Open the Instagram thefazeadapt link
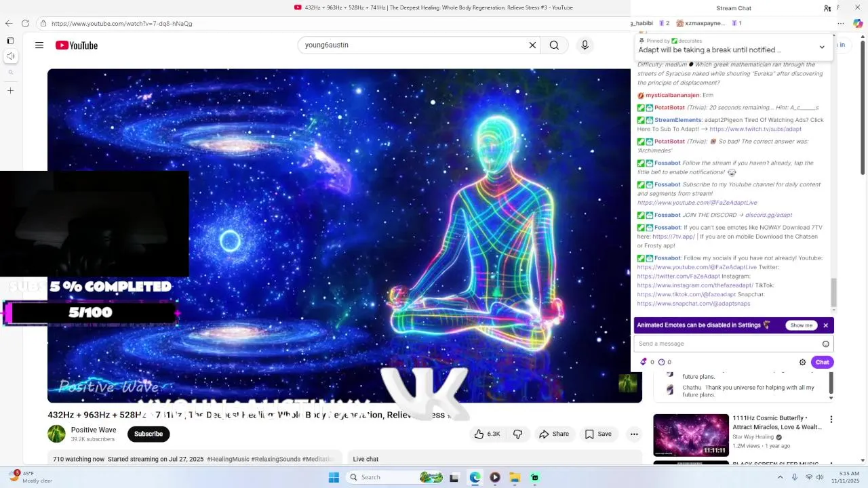 coord(695,285)
